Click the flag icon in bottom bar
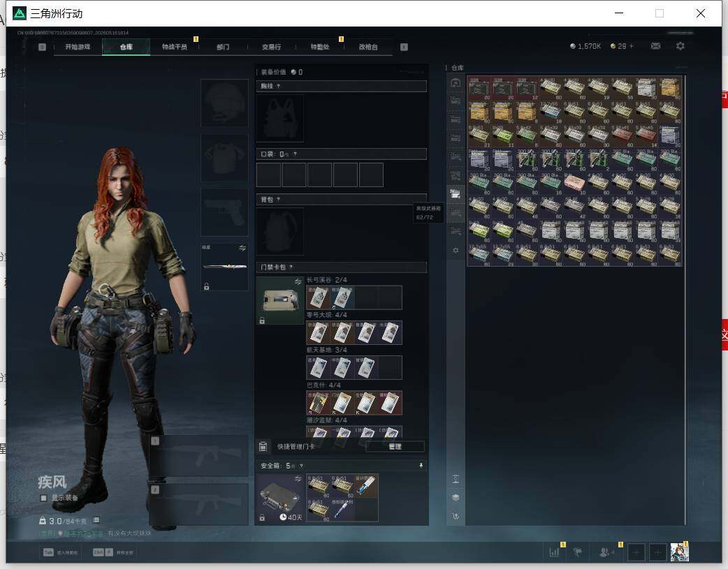This screenshot has width=728, height=569. [578, 552]
